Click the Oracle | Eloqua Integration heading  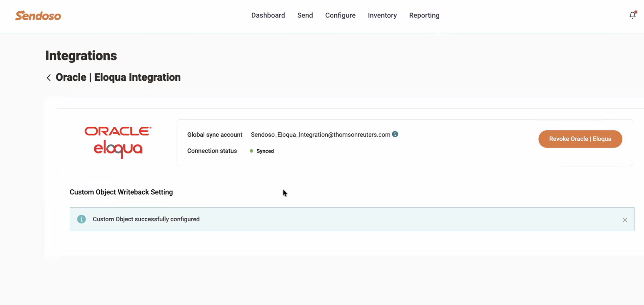point(118,78)
